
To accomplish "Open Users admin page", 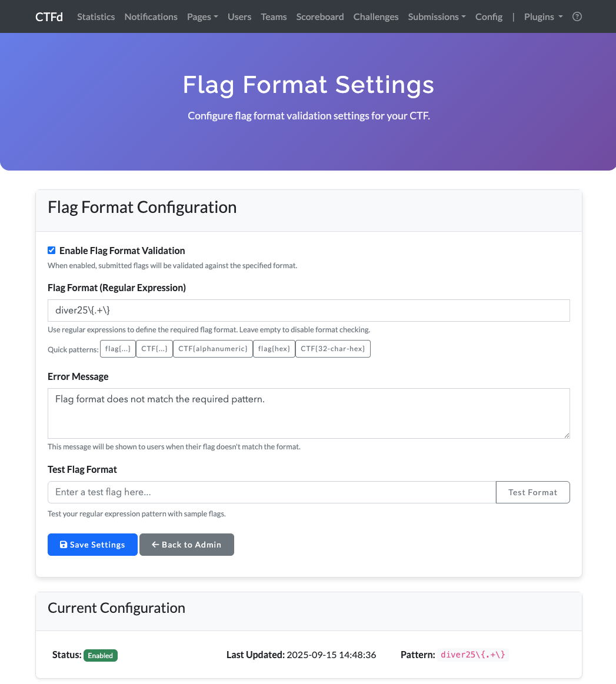I will coord(239,16).
